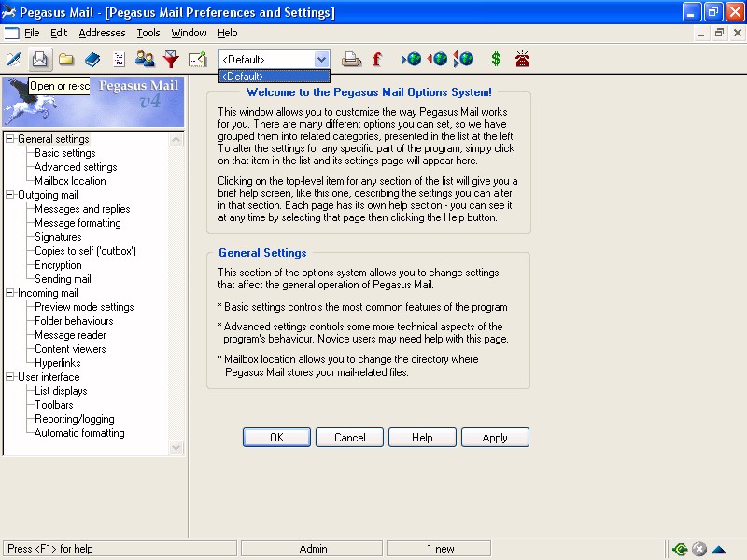The width and height of the screenshot is (747, 560).
Task: Click the red telephone icon
Action: 522,59
